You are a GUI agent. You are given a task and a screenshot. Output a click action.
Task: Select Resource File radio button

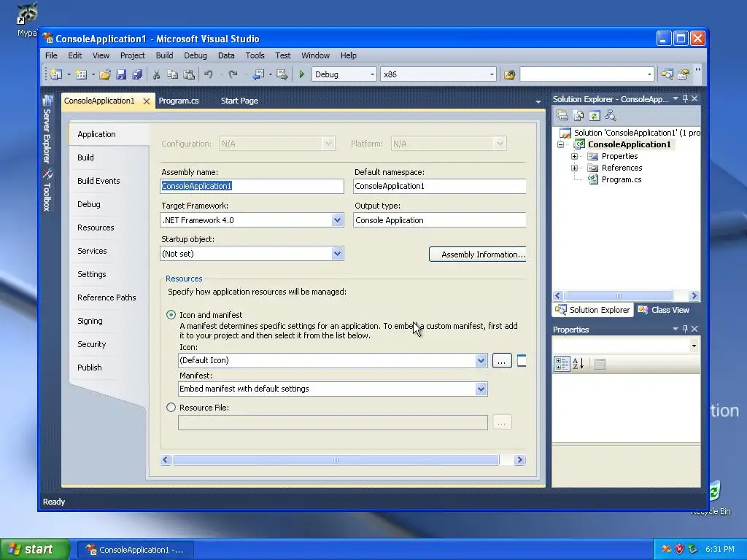tap(171, 408)
